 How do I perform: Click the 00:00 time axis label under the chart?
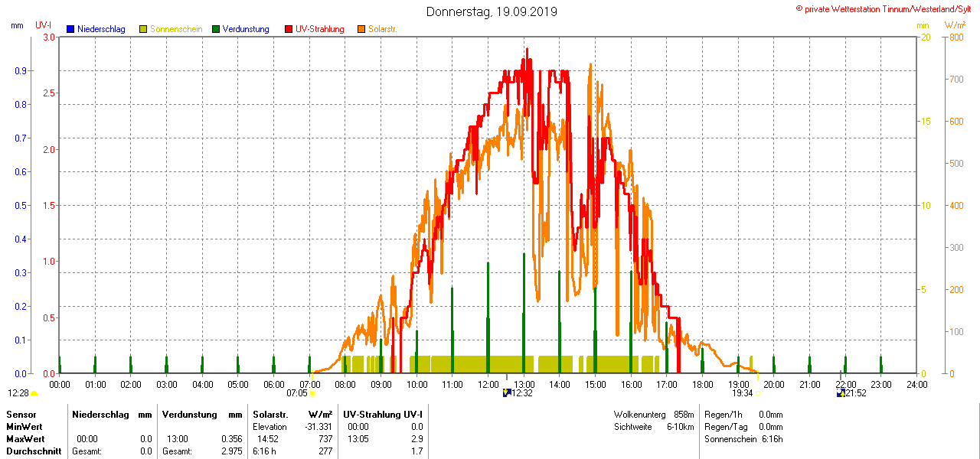pos(60,384)
